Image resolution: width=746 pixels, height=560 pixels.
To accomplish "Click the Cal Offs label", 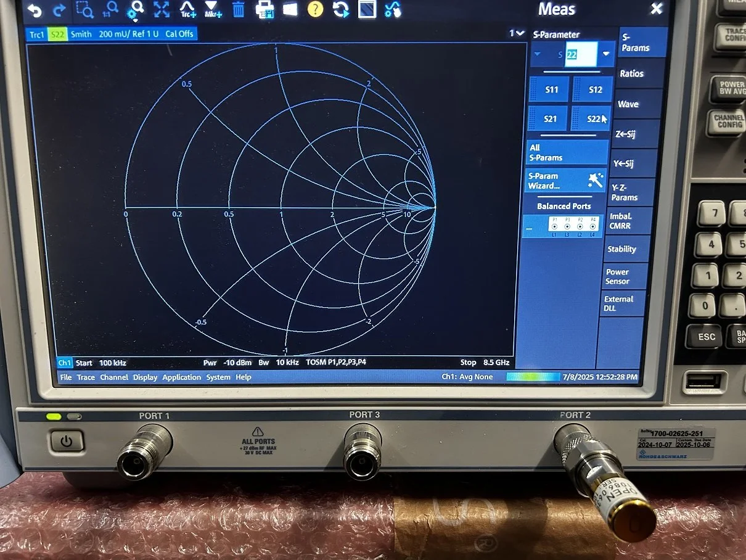I will tap(179, 34).
